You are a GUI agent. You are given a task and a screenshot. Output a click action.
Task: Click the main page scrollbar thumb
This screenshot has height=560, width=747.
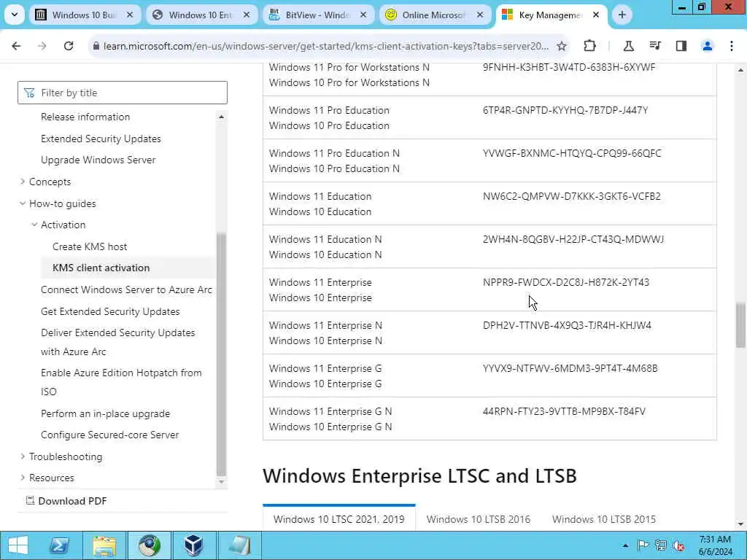click(740, 324)
